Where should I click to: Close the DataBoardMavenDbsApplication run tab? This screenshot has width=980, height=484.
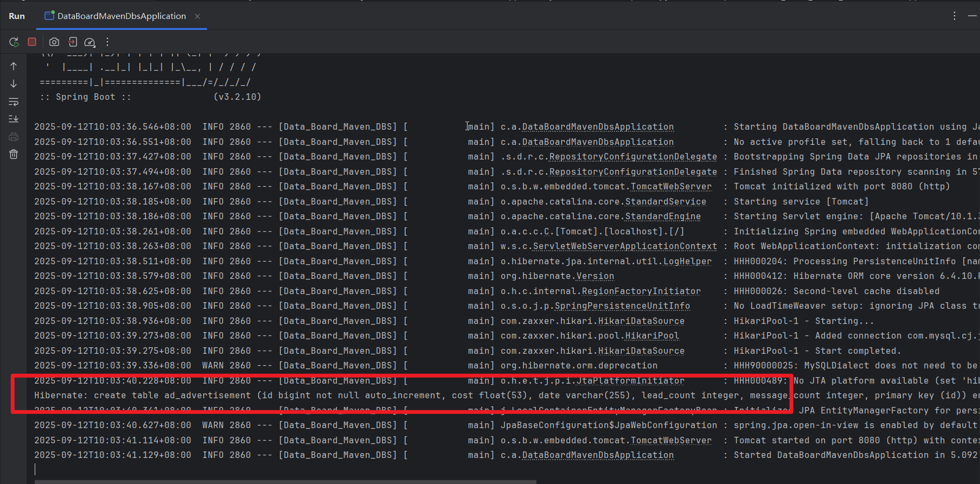(x=197, y=16)
